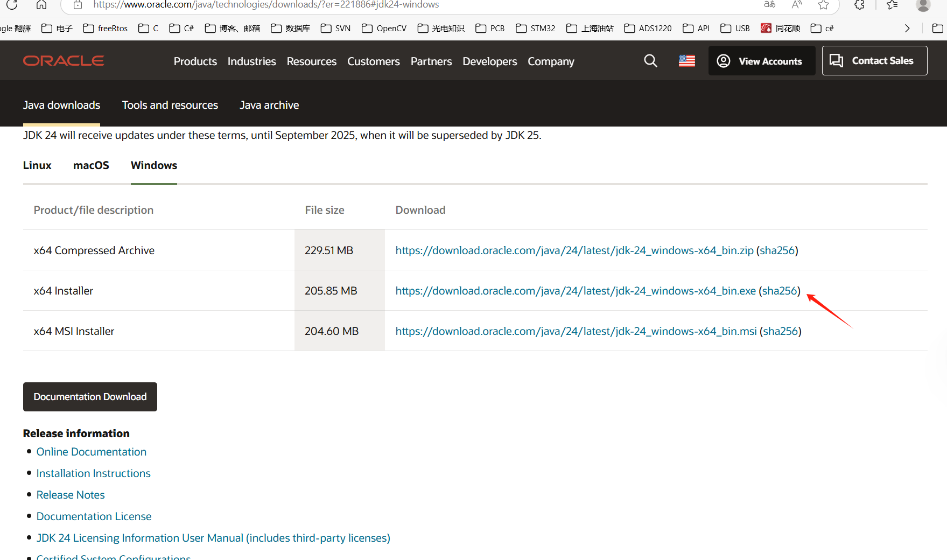Open the Documentation License link
Viewport: 947px width, 560px height.
[x=94, y=516]
